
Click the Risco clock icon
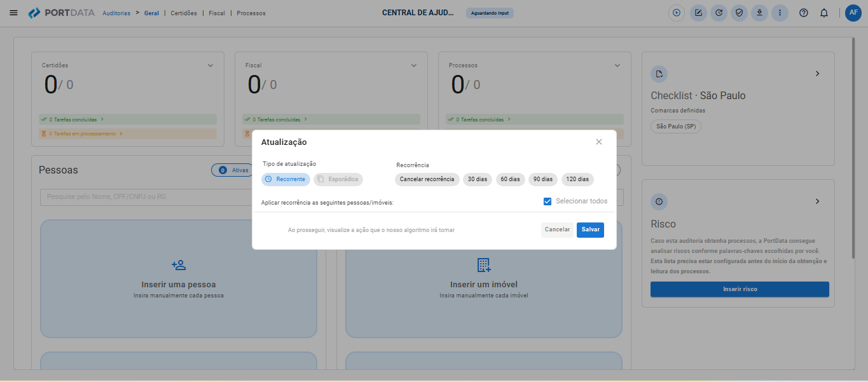tap(659, 201)
